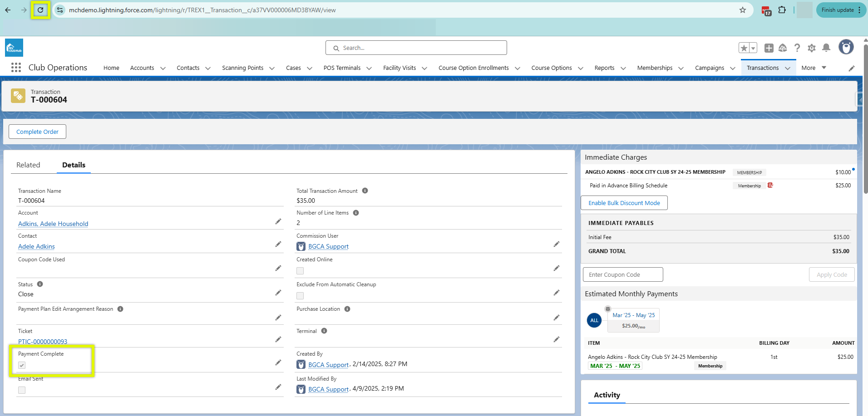Viewport: 868px width, 416px height.
Task: Toggle the Payment Complete checkbox
Action: pos(22,365)
